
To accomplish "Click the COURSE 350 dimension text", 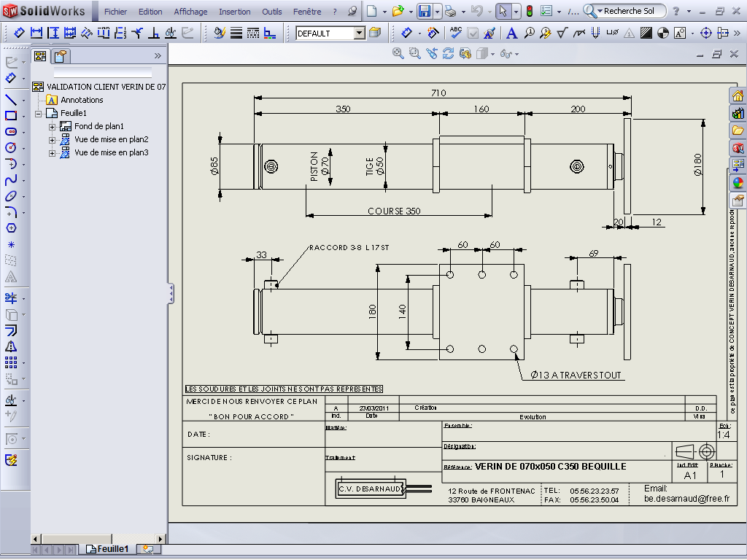I will (x=394, y=211).
